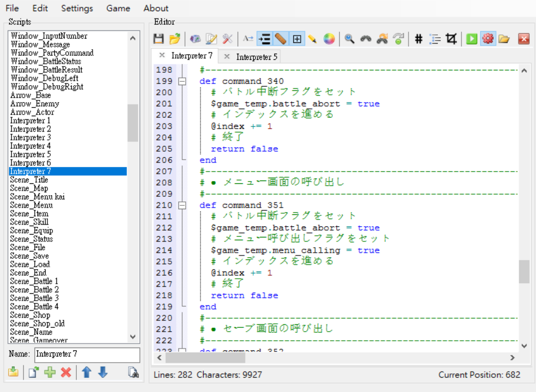Click the structured lines list icon
The width and height of the screenshot is (536, 392).
coord(435,39)
